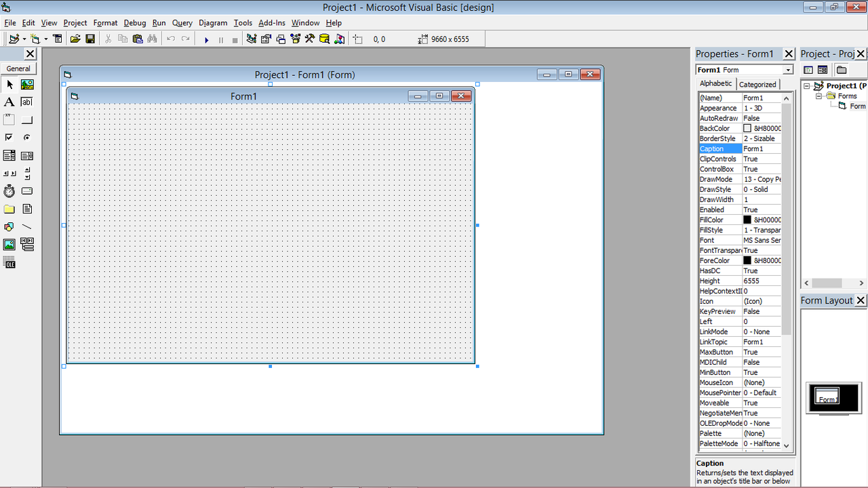Select the Timer control in toolbox
The height and width of the screenshot is (488, 868).
click(9, 191)
